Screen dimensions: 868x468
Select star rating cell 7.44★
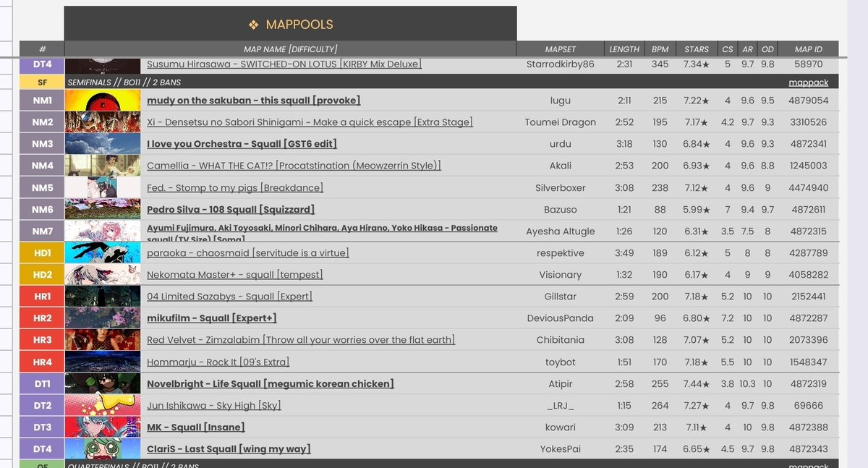point(697,384)
